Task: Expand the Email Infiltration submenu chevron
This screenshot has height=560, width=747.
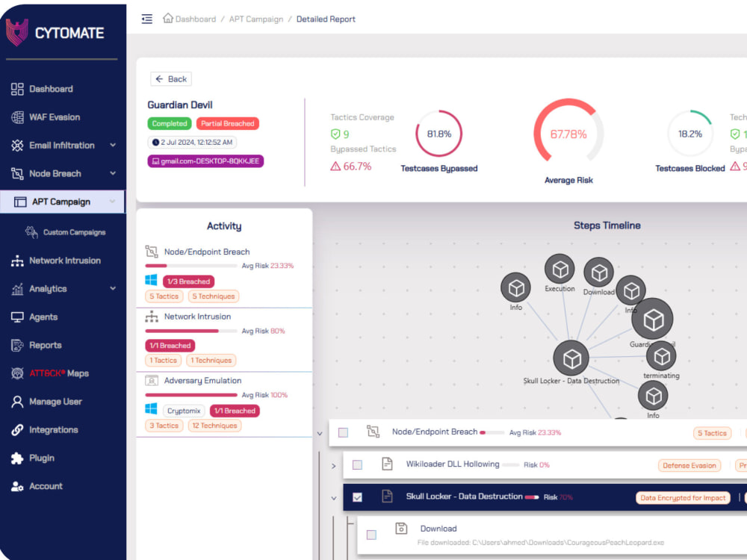Action: 113,145
